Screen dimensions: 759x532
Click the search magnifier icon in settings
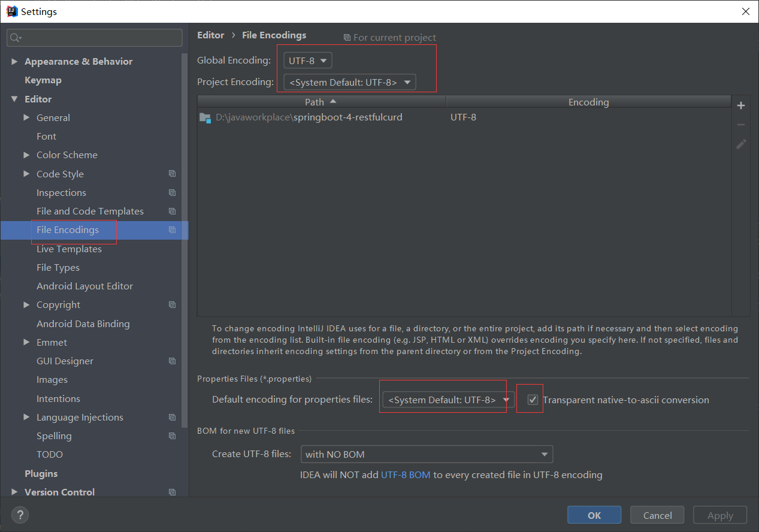[15, 38]
